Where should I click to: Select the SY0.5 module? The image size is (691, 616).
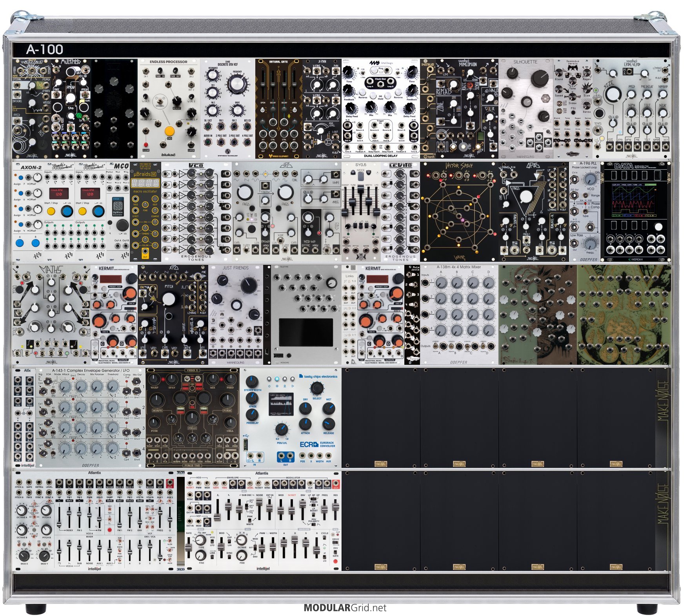tap(361, 212)
